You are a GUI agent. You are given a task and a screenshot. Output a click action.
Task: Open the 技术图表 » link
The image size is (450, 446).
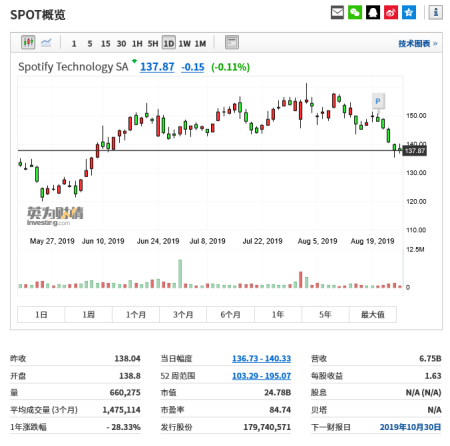418,44
